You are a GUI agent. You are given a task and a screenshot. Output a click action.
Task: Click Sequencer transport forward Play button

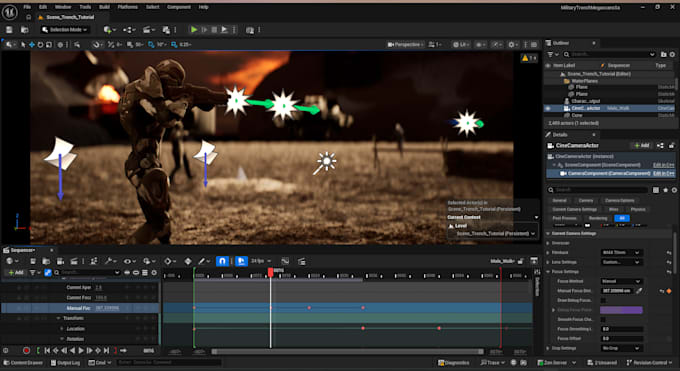(x=81, y=351)
